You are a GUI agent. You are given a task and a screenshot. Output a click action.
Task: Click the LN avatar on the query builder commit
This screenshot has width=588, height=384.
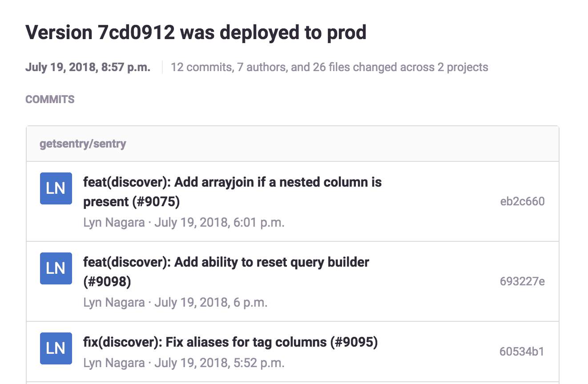(56, 268)
